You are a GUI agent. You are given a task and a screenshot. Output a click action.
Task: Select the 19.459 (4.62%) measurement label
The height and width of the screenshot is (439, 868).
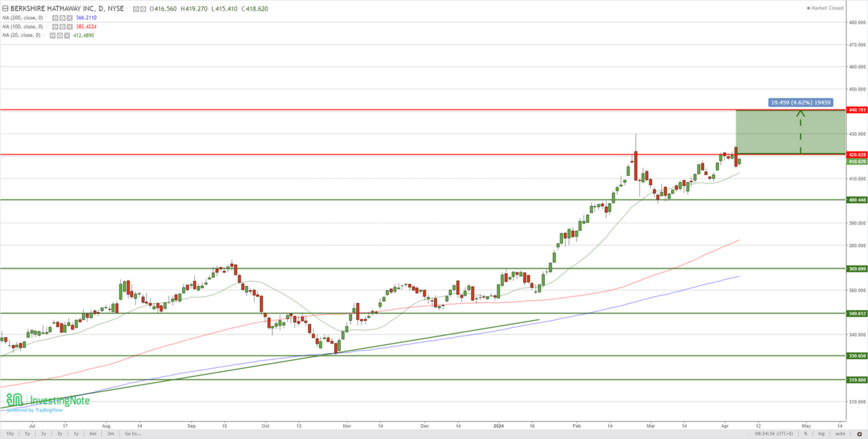[x=800, y=103]
